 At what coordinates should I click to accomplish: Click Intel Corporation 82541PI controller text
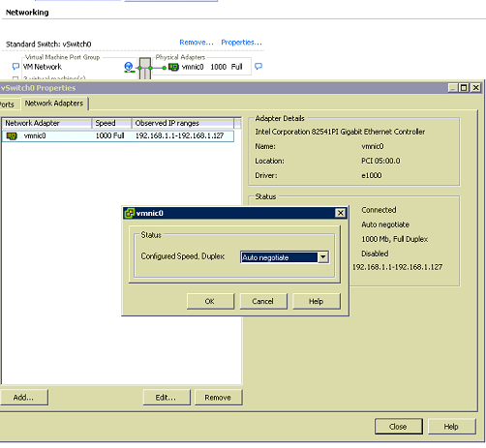point(340,132)
